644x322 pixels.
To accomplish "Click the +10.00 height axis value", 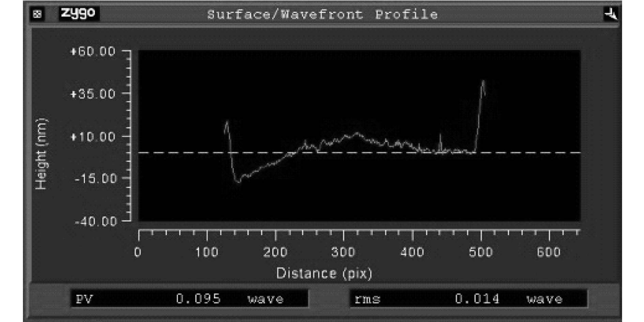I will pyautogui.click(x=93, y=137).
